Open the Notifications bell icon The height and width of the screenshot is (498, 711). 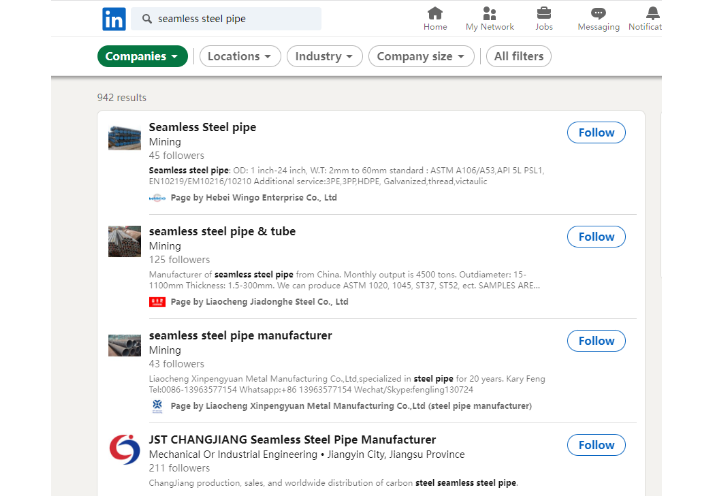click(x=653, y=13)
